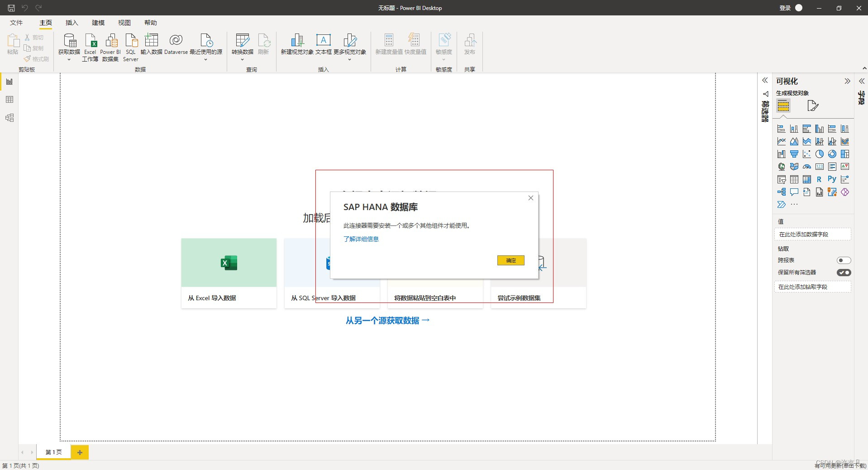Click the save icon in title bar
This screenshot has width=868, height=470.
click(x=11, y=8)
